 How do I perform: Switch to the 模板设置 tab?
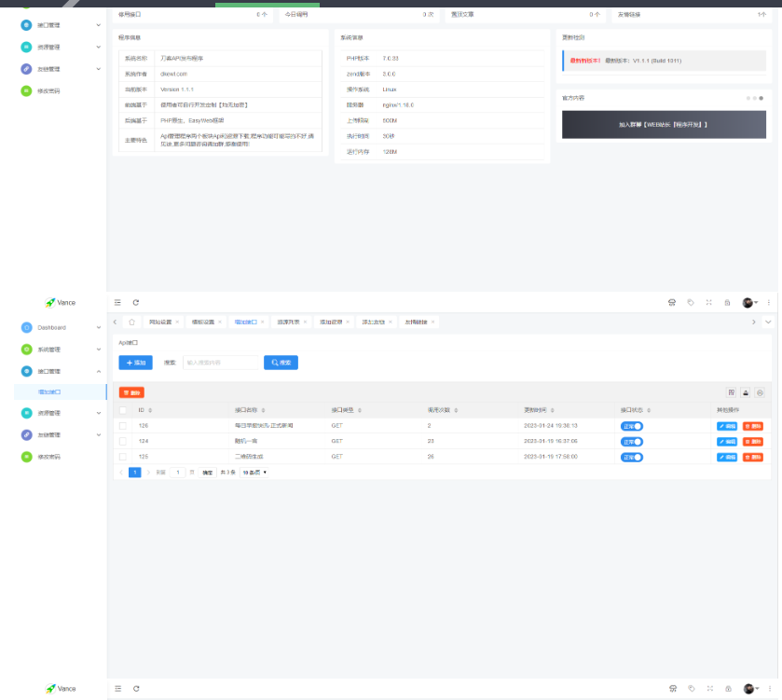203,322
